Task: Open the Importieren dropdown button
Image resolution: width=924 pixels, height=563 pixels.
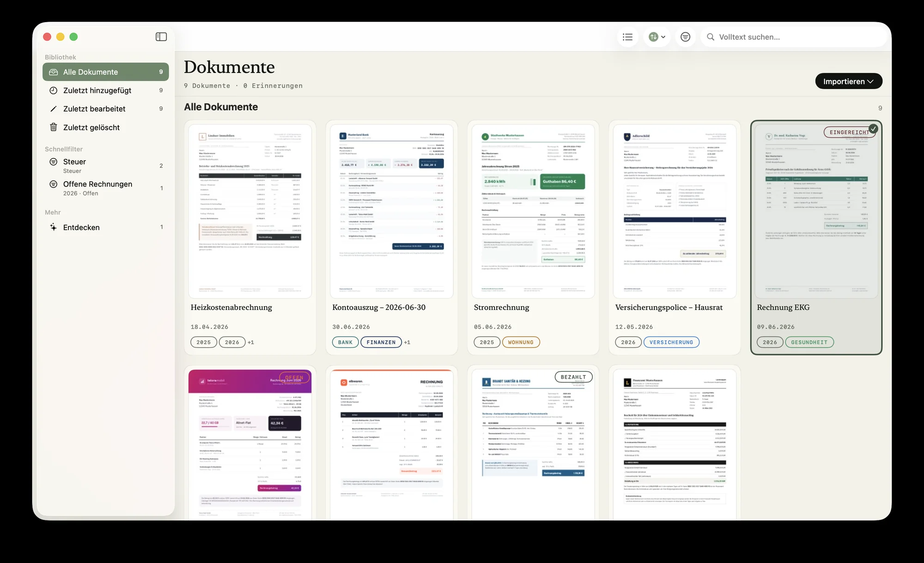Action: [x=848, y=81]
